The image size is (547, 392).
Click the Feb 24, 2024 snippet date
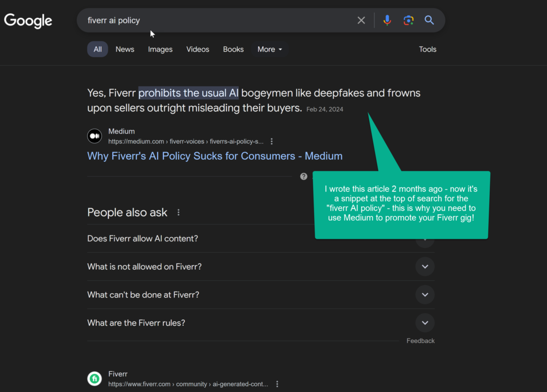pyautogui.click(x=325, y=109)
